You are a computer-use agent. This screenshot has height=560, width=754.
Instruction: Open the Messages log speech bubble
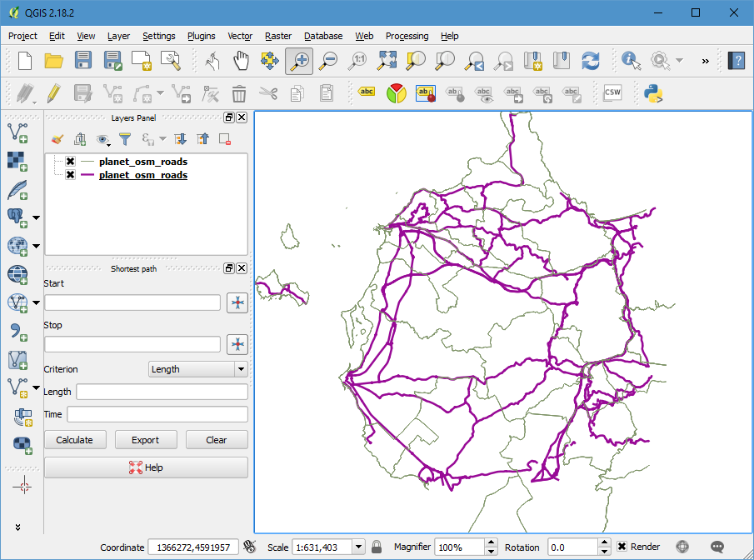point(717,547)
